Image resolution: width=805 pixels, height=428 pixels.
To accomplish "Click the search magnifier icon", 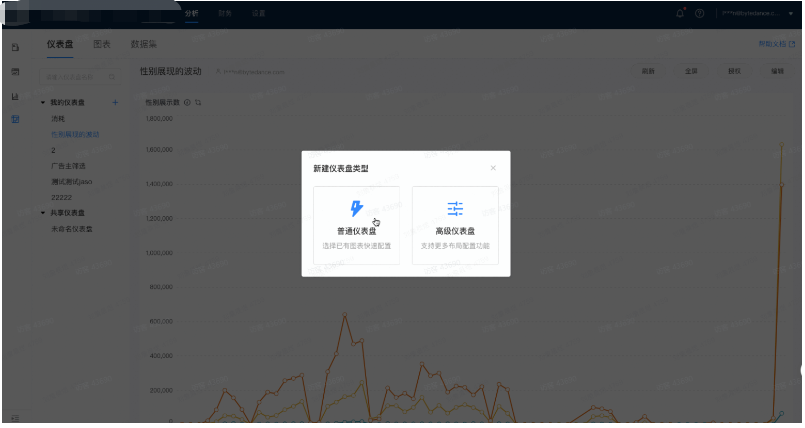I will click(111, 77).
